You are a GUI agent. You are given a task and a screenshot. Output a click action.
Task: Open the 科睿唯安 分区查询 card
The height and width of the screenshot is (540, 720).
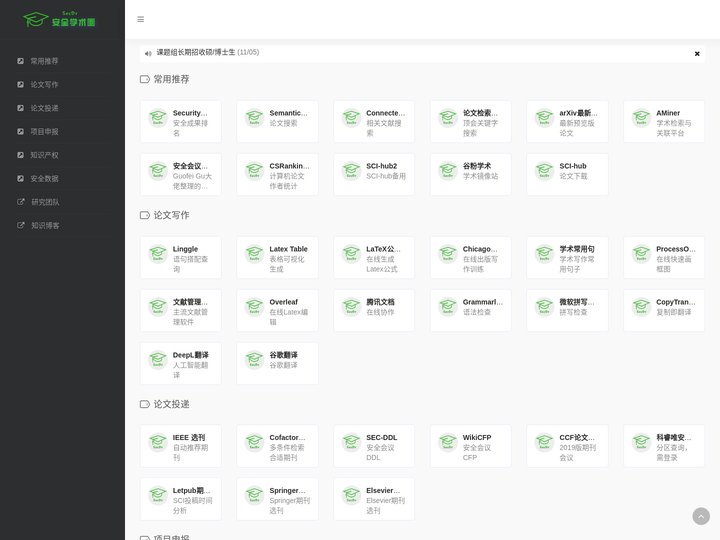(664, 446)
